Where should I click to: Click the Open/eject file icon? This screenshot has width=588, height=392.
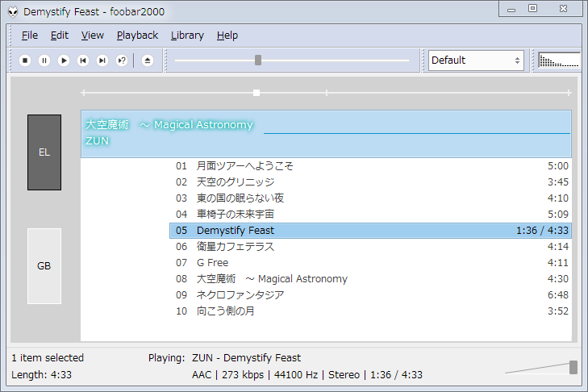click(148, 60)
